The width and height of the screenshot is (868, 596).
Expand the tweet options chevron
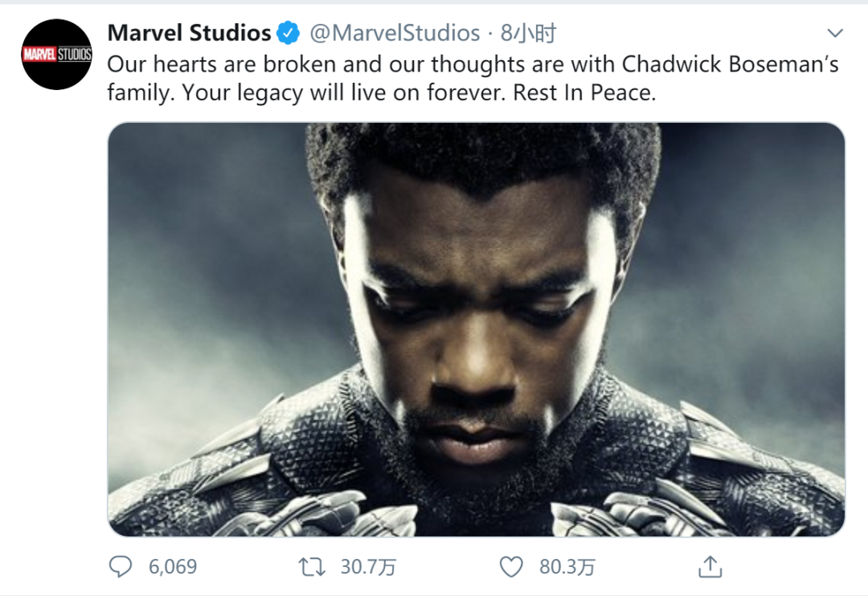click(x=835, y=33)
